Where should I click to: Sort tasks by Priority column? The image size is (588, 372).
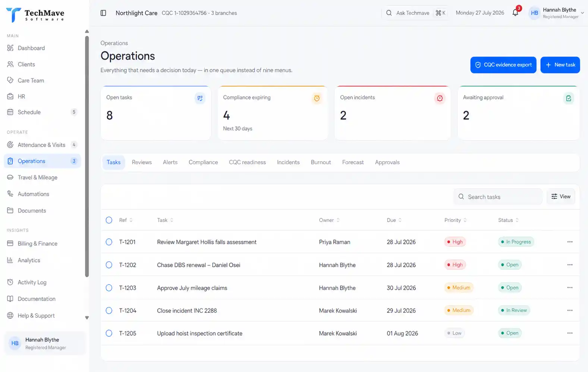(x=455, y=220)
